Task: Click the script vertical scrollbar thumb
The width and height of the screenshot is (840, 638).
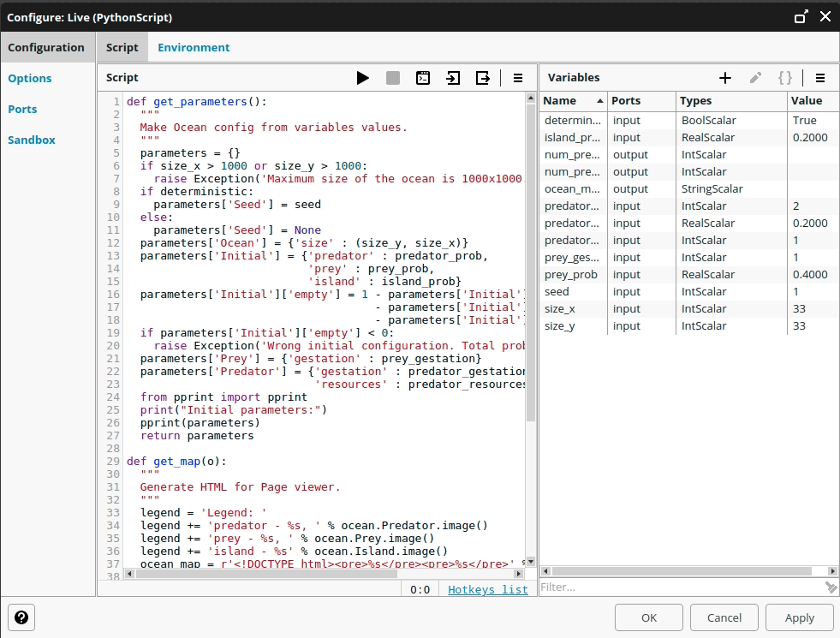Action: 531,263
